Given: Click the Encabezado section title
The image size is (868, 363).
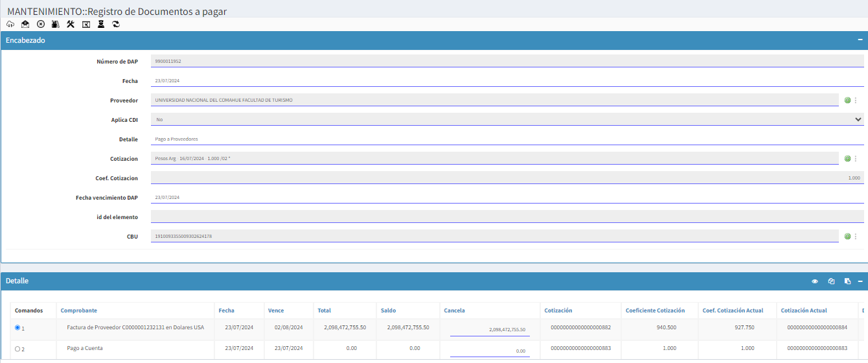Looking at the screenshot, I should pyautogui.click(x=25, y=40).
